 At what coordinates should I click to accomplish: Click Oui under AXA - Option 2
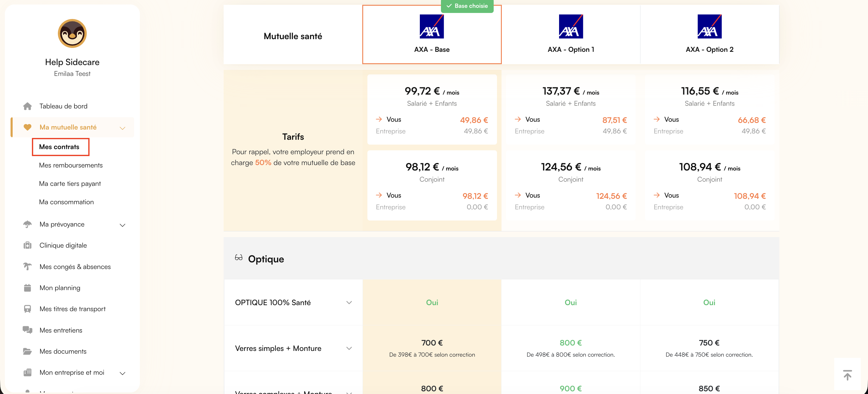tap(709, 302)
